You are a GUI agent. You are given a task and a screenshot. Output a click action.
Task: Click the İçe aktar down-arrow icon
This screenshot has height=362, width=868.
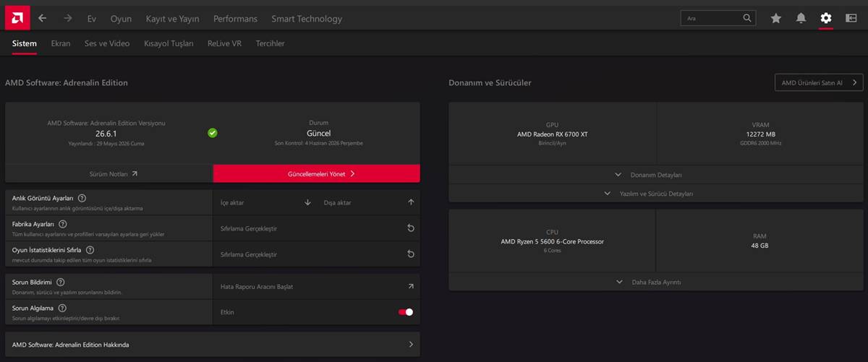coord(307,202)
